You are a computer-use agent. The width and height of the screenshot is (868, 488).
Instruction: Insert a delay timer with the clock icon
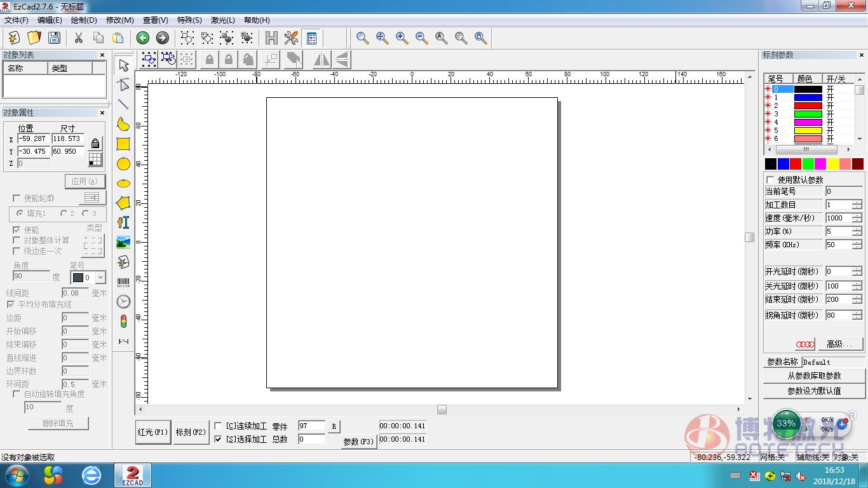click(x=123, y=301)
